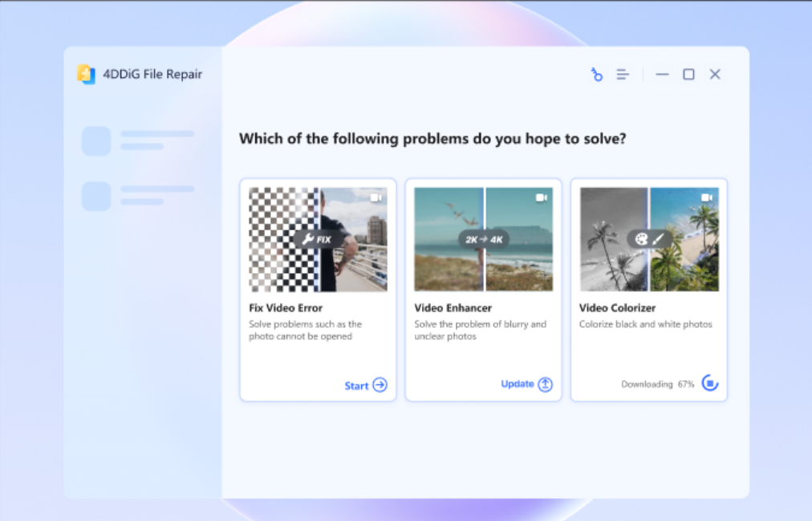
Task: Open the Video Colorizer preview thumbnail
Action: coord(649,239)
